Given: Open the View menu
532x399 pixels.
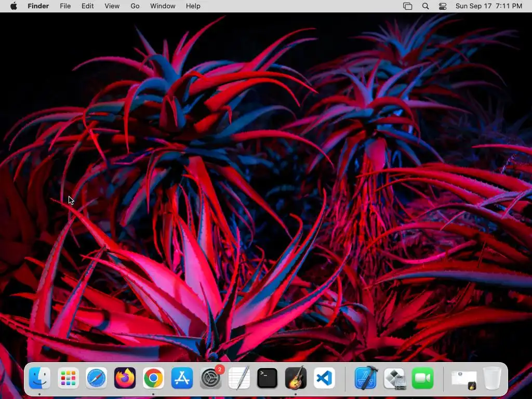Looking at the screenshot, I should coord(112,6).
